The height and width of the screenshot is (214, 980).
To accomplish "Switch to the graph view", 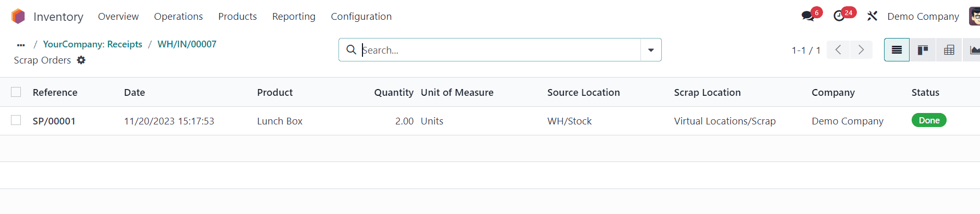I will point(973,50).
